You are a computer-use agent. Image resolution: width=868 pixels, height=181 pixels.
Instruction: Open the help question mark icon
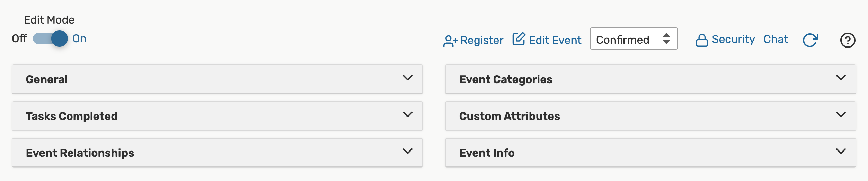pos(848,40)
